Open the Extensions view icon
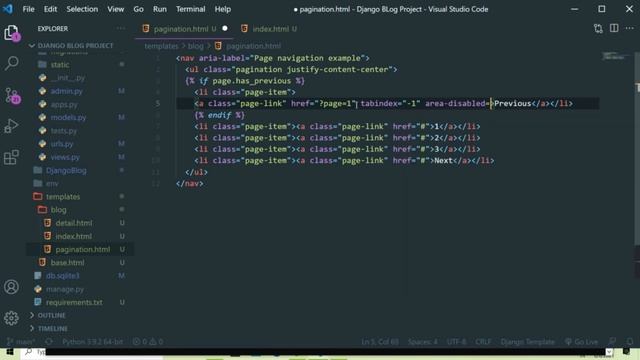Viewport: 640px width, 360px height. (11, 157)
